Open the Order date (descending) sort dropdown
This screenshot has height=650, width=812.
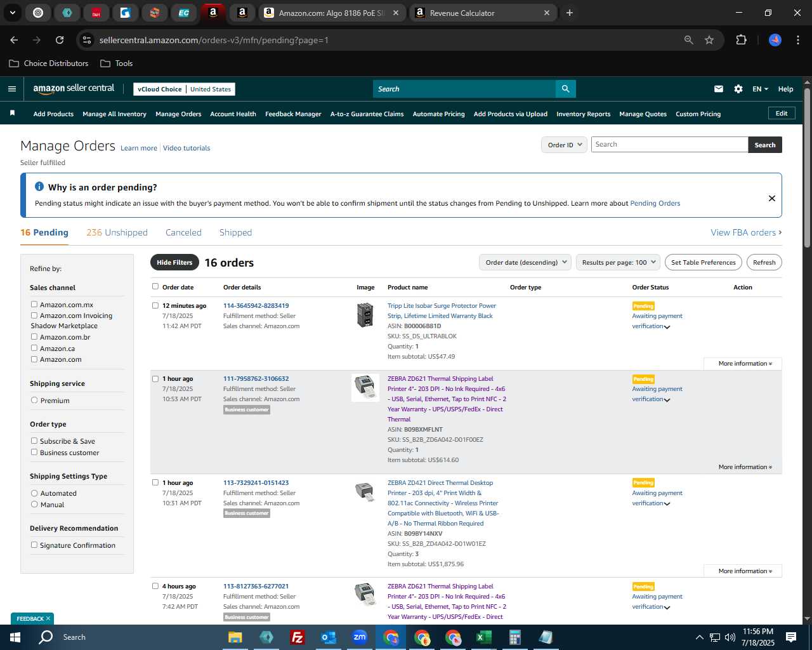tap(525, 262)
